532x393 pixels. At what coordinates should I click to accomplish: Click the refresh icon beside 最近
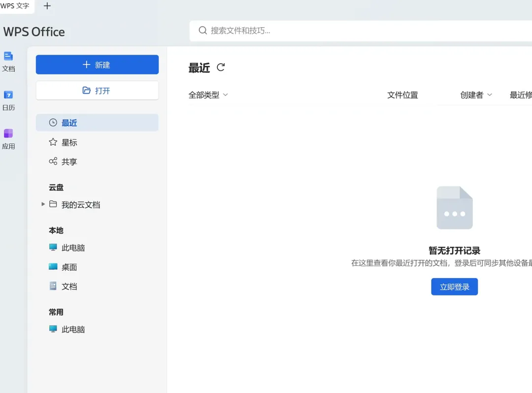pyautogui.click(x=221, y=67)
